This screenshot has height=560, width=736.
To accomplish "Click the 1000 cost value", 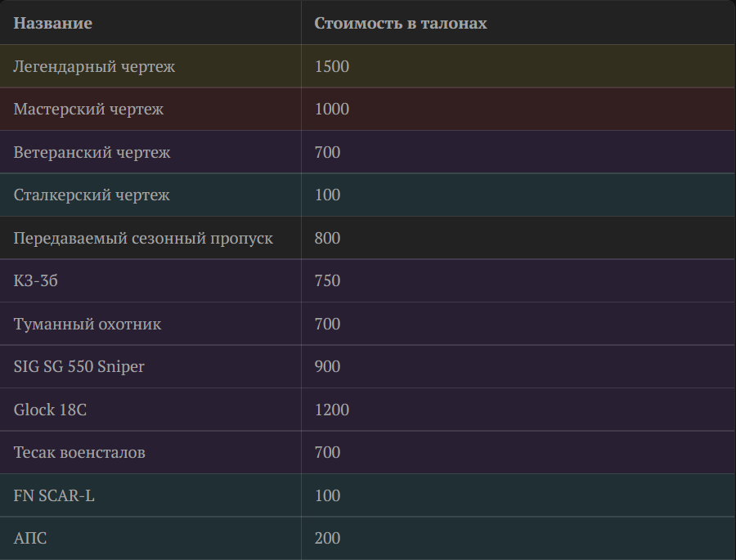I will click(332, 109).
